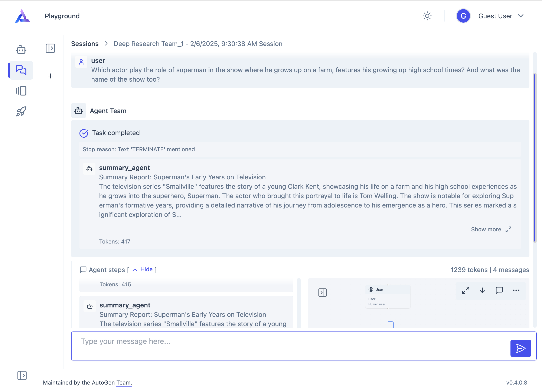
Task: Go back to Sessions via the breadcrumb
Action: (85, 44)
